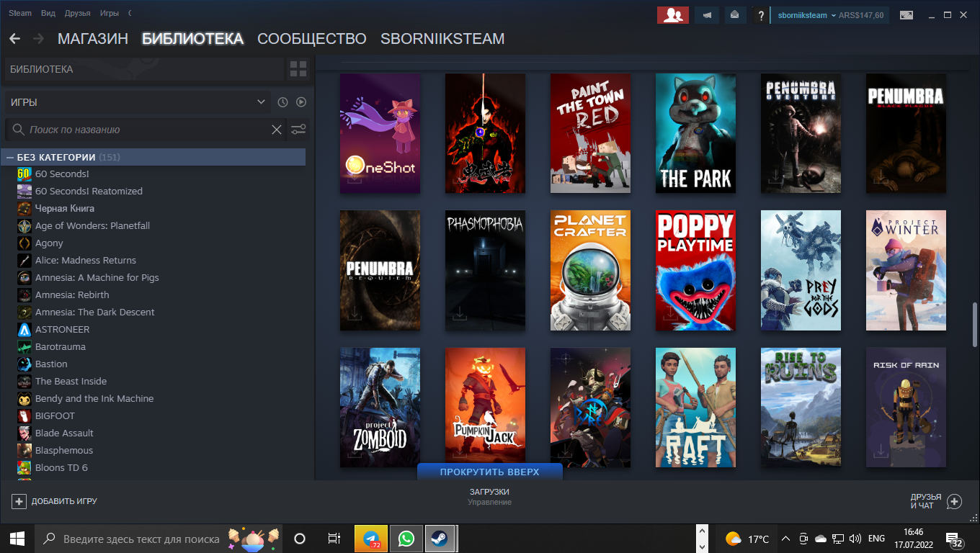The image size is (980, 553).
Task: Clear the search field with the X
Action: coord(276,130)
